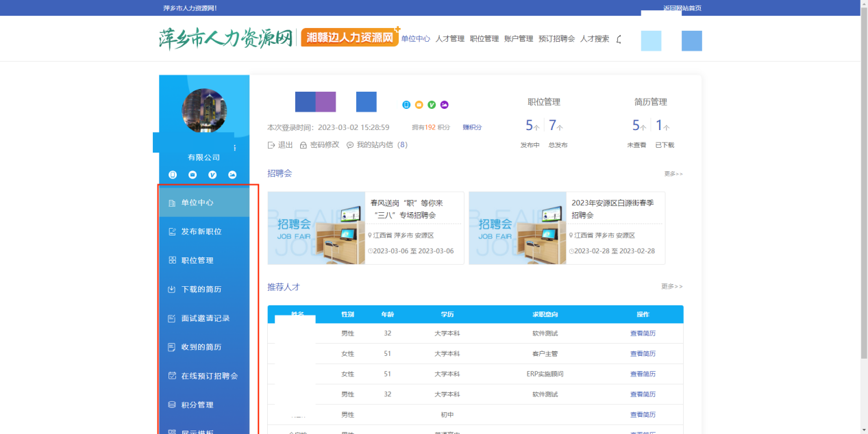Click the 返回网站首页 link at the top
The width and height of the screenshot is (868, 434).
(682, 8)
